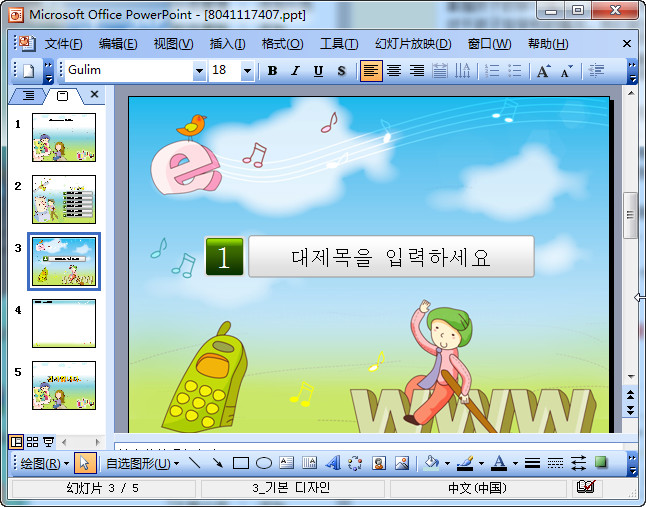Open the 视图(V) menu
This screenshot has height=507, width=646.
173,44
